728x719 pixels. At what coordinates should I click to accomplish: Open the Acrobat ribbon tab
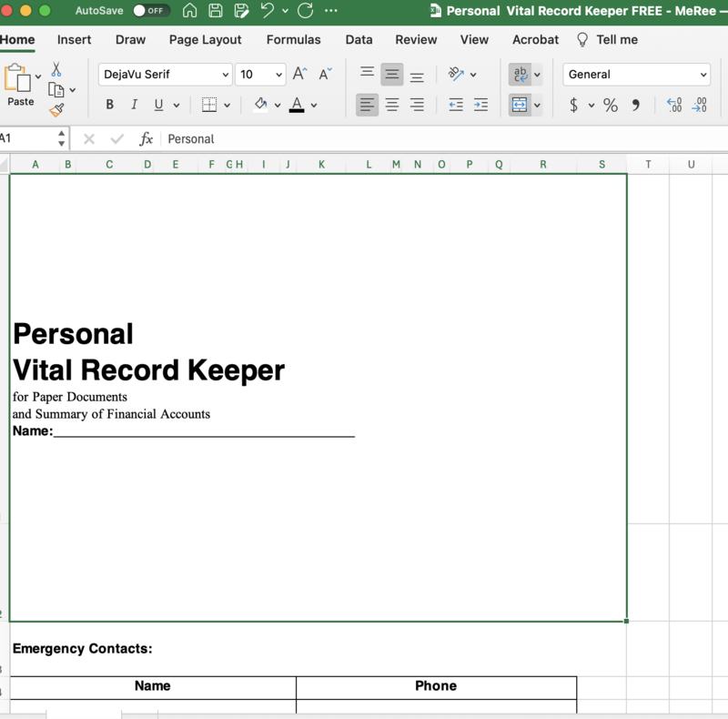(535, 40)
